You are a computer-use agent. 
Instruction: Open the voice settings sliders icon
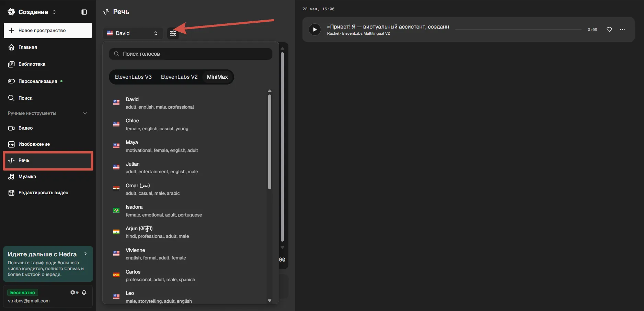coord(173,33)
